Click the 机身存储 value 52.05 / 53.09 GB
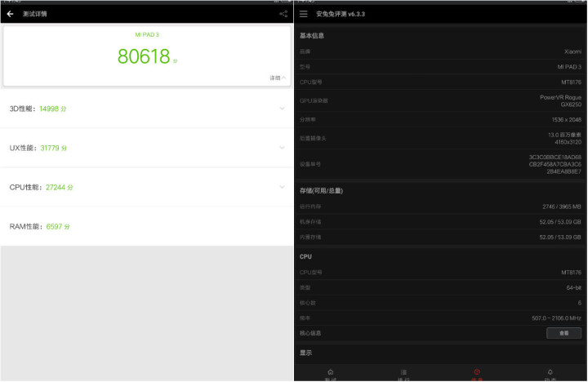 [x=560, y=222]
